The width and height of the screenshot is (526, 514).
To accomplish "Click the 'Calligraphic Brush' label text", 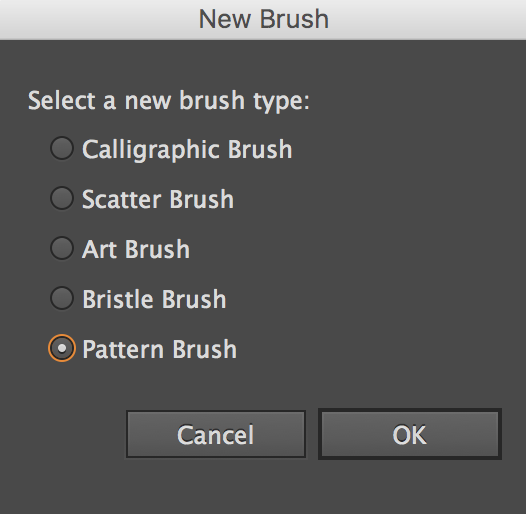I will click(187, 150).
